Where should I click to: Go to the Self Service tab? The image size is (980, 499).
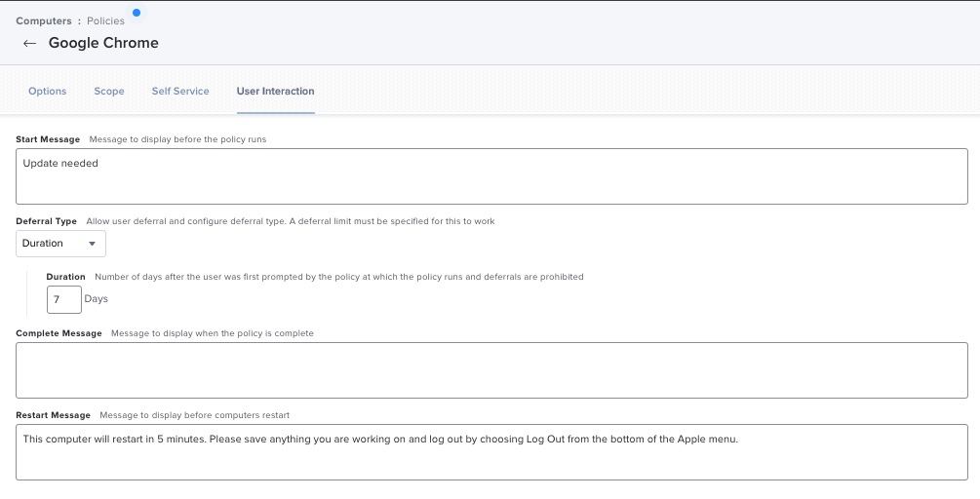click(180, 92)
